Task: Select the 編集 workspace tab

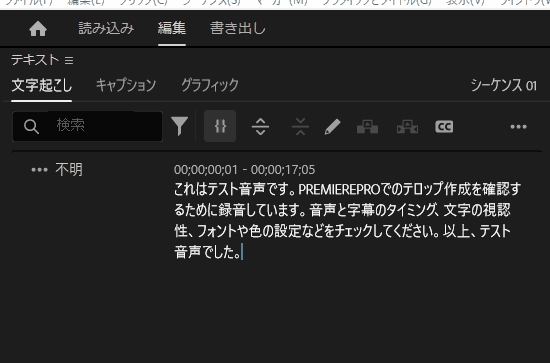Action: tap(172, 28)
